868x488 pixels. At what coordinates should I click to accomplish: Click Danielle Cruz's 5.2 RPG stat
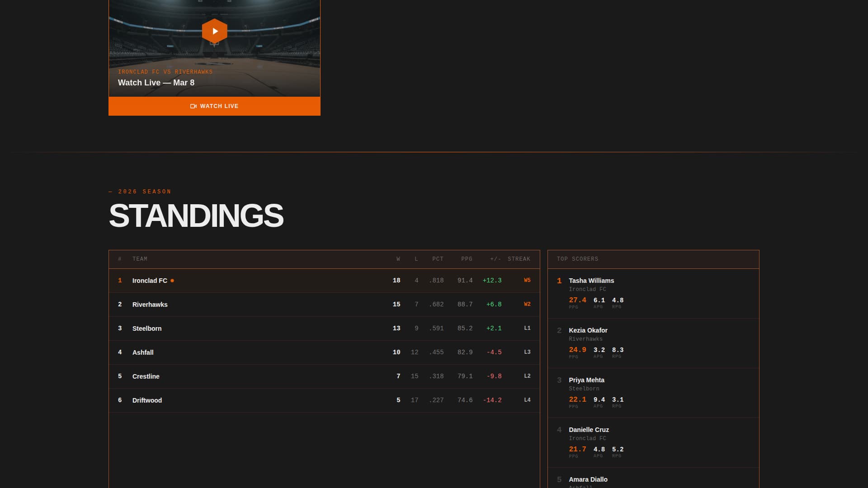618,450
